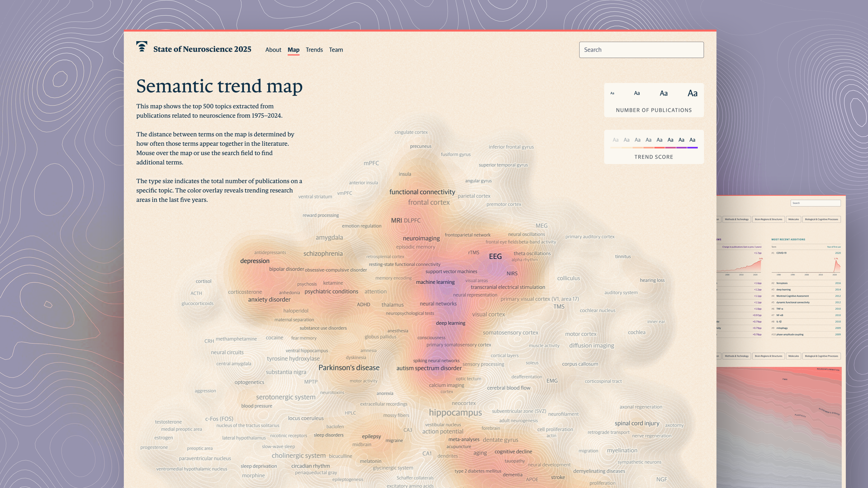
Task: Click the Parkinson's disease map label
Action: [x=349, y=368]
